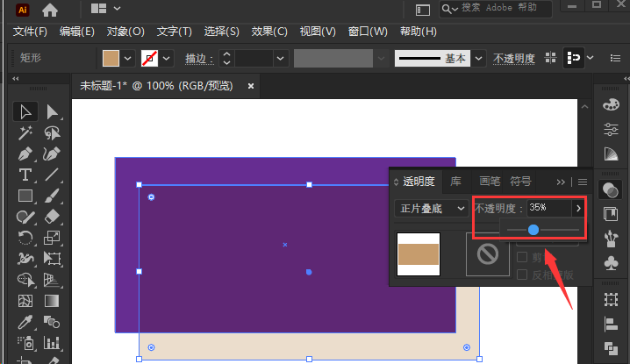Open the 效果(C) menu
This screenshot has height=364, width=630.
(x=269, y=32)
